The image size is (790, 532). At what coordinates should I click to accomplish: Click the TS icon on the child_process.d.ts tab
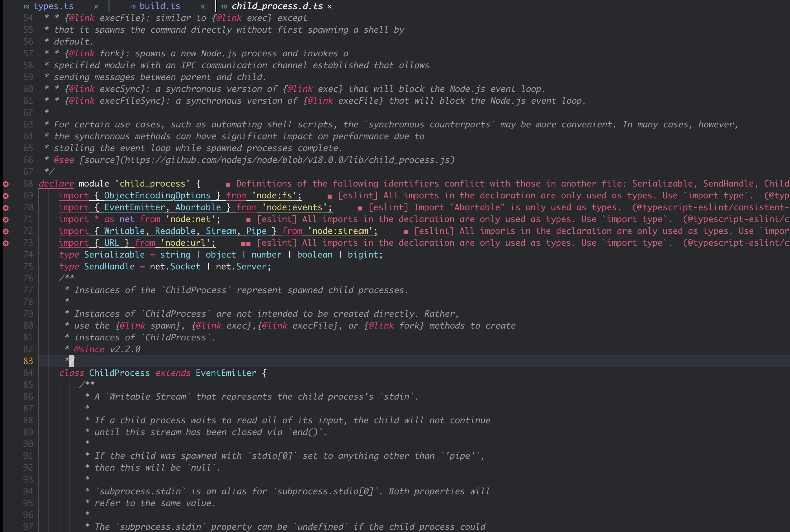[x=224, y=6]
